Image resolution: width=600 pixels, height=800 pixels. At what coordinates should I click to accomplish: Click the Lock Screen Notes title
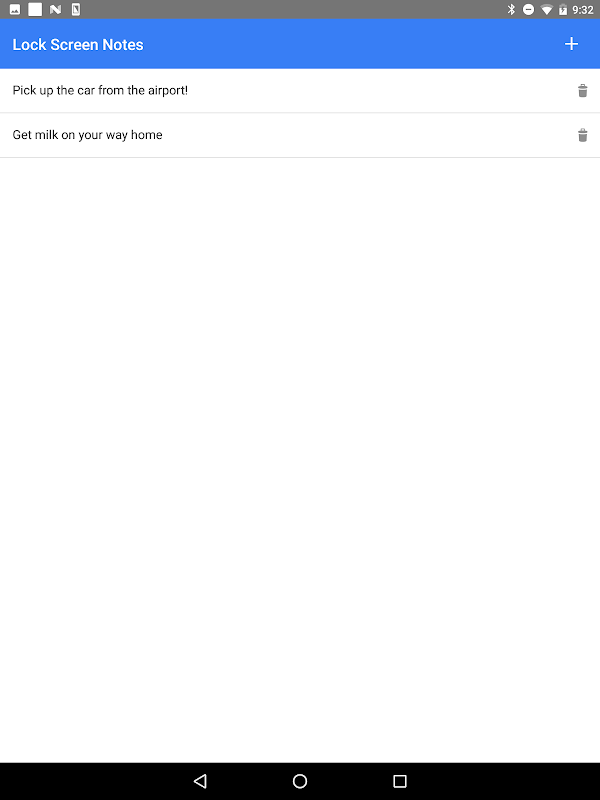coord(78,45)
